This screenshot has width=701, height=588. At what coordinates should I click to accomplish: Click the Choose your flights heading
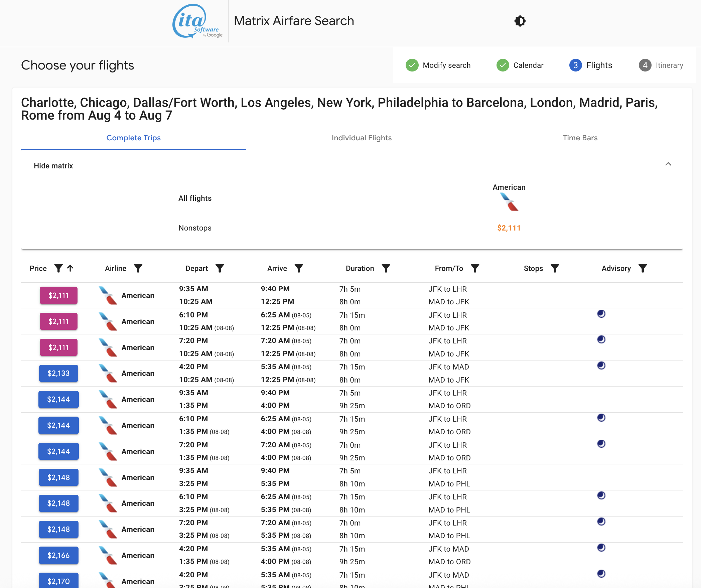point(78,65)
